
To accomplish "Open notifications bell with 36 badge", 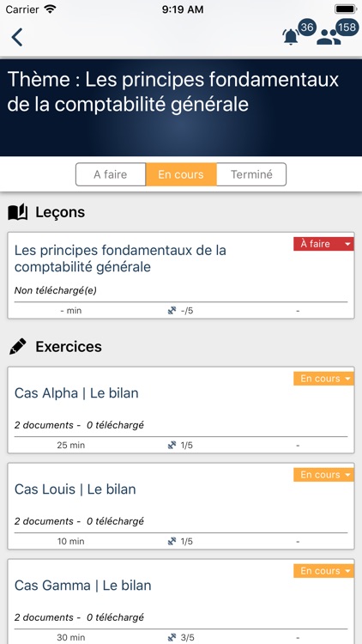I will (x=292, y=37).
